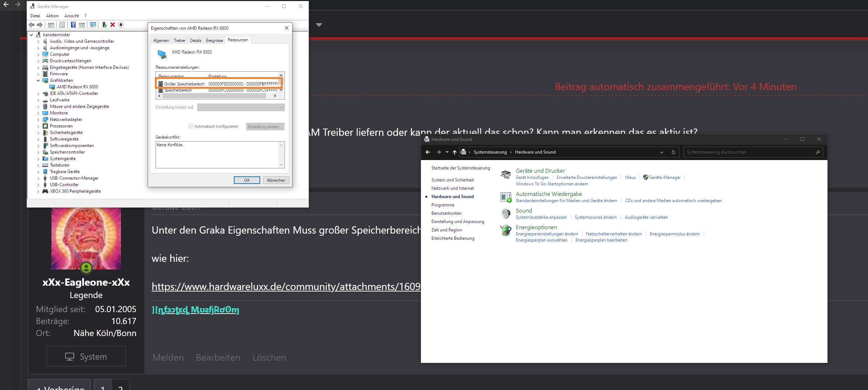The height and width of the screenshot is (390, 868).
Task: Open the Datei menu
Action: [x=35, y=16]
